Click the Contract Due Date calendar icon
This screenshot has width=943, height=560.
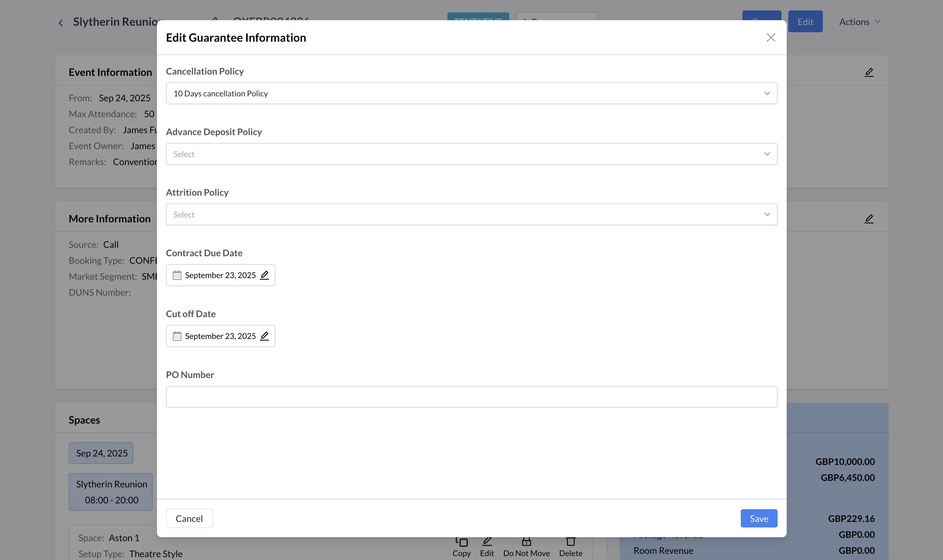(177, 275)
